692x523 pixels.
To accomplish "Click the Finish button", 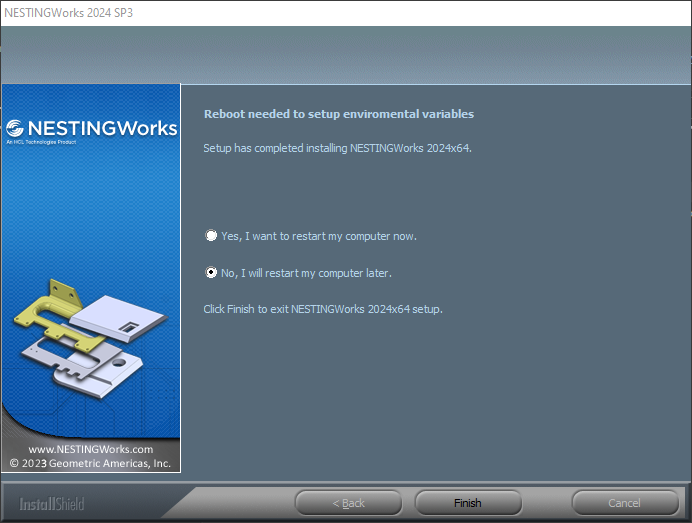I will (468, 503).
